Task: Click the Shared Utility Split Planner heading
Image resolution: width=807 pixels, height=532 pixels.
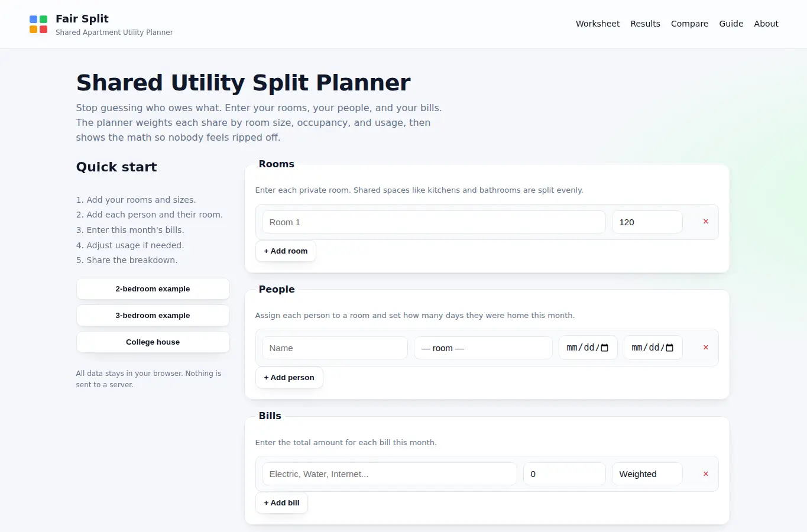Action: pos(243,83)
